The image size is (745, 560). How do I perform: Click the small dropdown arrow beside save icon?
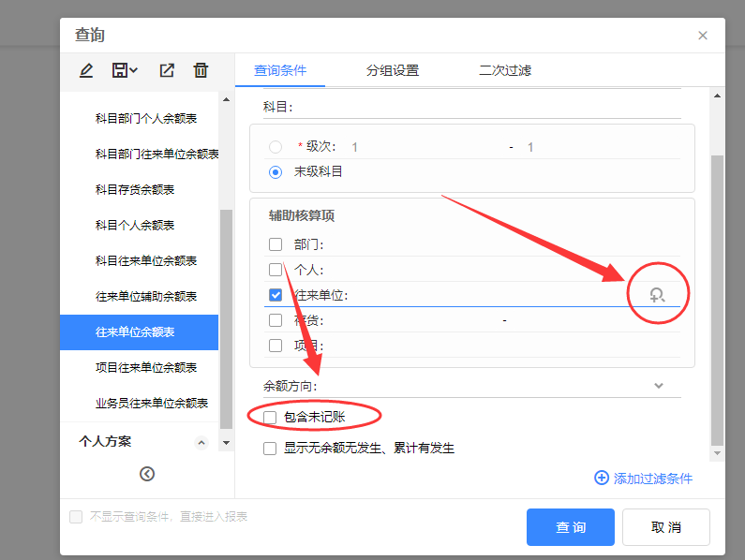[x=133, y=70]
